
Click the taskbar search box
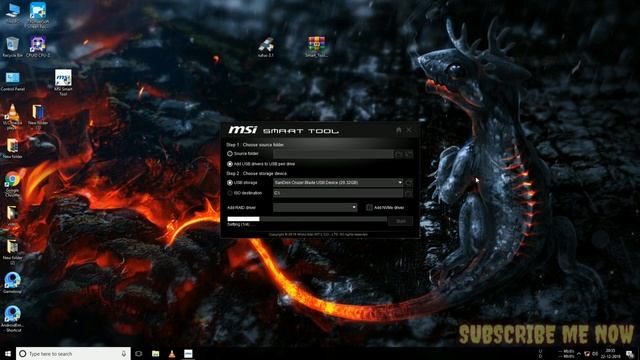(x=73, y=353)
